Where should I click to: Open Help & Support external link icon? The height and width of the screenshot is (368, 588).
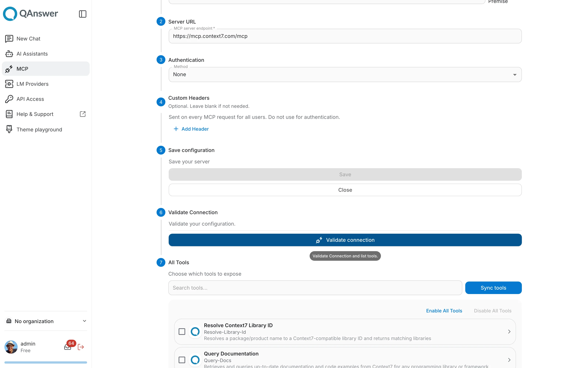pyautogui.click(x=83, y=114)
